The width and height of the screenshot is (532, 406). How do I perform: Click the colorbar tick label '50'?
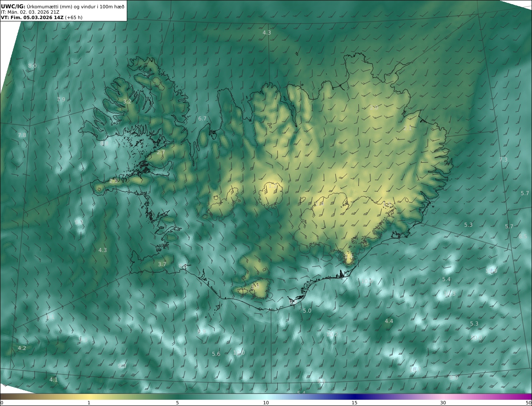pyautogui.click(x=529, y=403)
